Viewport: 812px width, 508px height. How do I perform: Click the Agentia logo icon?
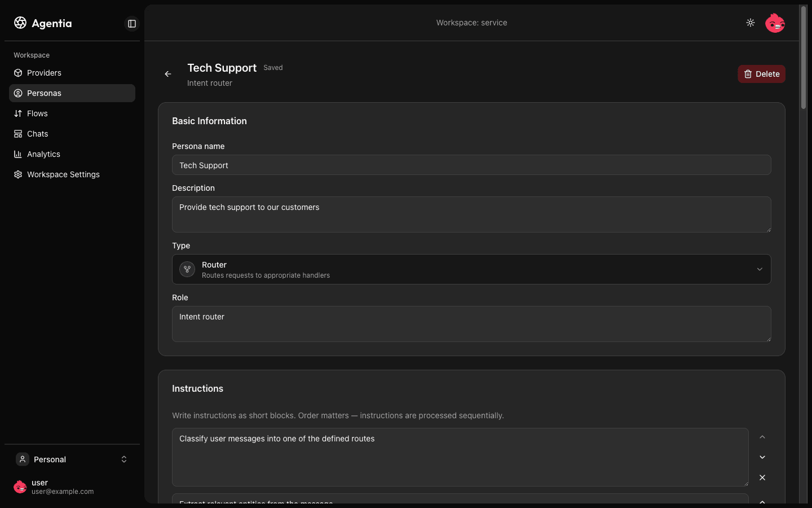(x=20, y=23)
